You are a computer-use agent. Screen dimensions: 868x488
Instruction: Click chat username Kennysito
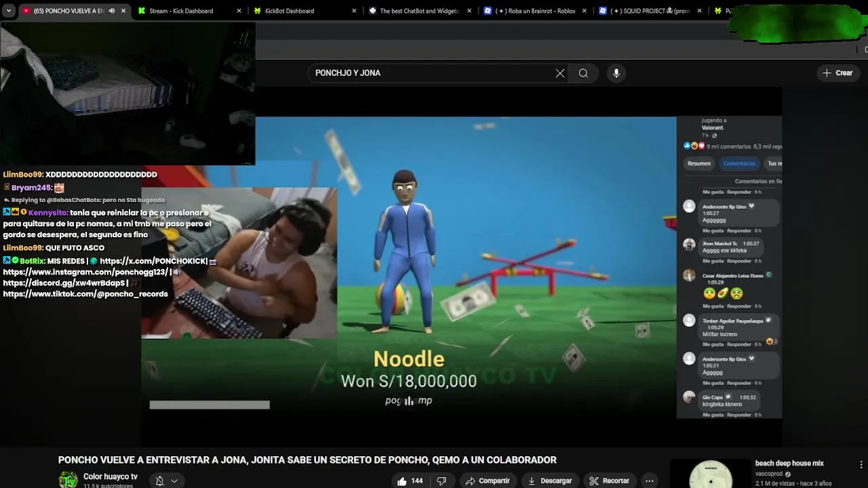click(48, 213)
